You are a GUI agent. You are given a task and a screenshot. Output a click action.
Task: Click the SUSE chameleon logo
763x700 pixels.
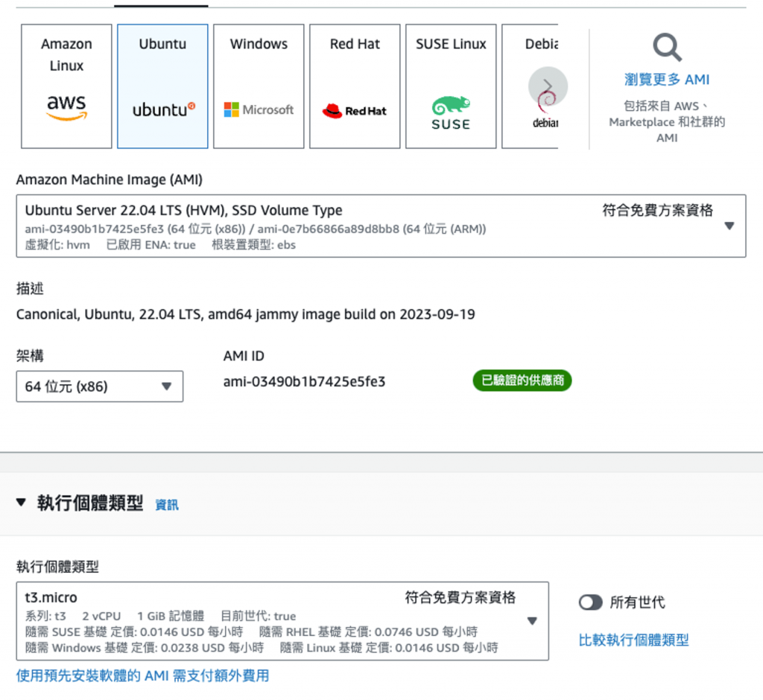[451, 113]
